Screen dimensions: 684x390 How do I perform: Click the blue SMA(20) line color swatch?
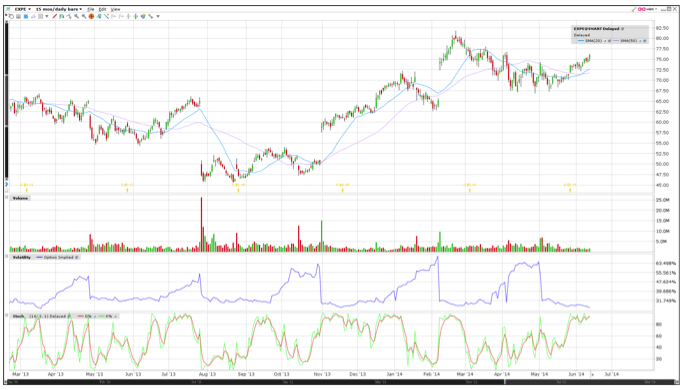(x=581, y=41)
